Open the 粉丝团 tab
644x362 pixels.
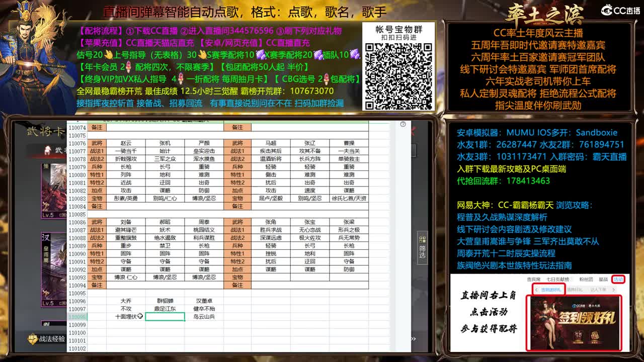pyautogui.click(x=586, y=280)
